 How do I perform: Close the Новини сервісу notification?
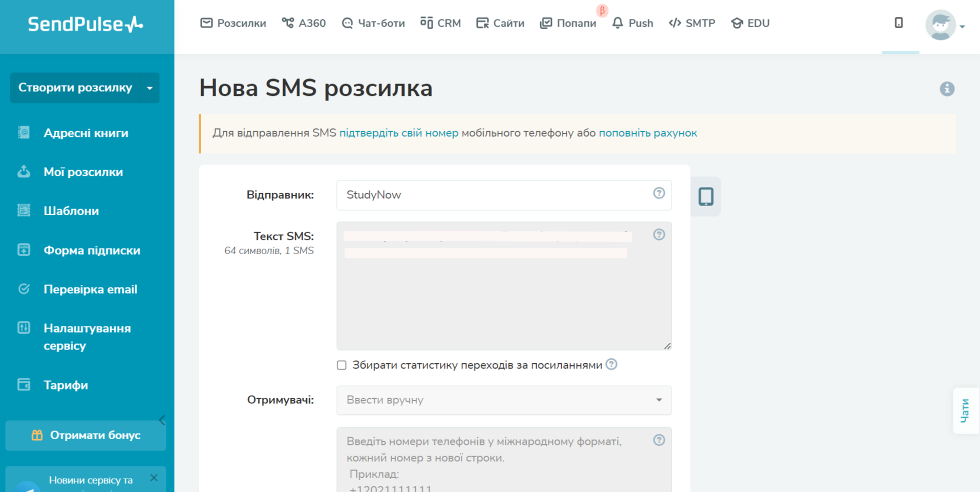(154, 478)
